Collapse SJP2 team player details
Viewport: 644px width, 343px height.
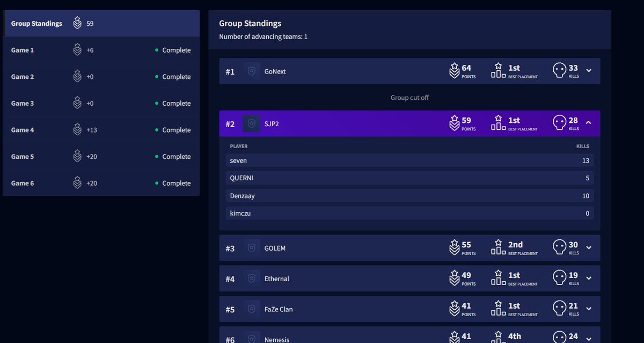click(589, 123)
